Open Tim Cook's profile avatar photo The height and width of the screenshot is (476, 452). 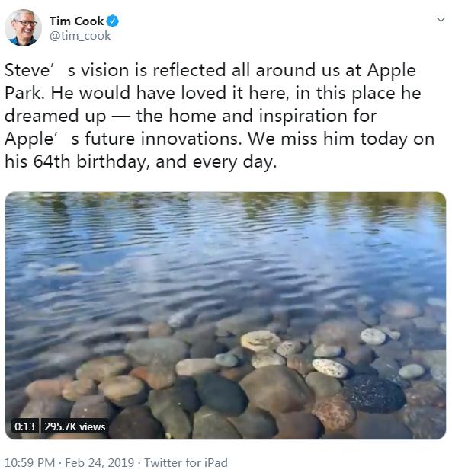(23, 27)
